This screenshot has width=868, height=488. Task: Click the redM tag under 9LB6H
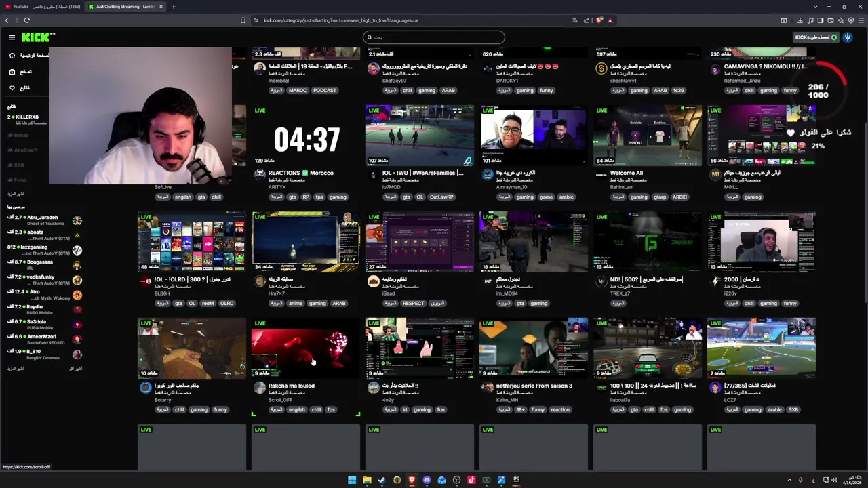coord(208,303)
